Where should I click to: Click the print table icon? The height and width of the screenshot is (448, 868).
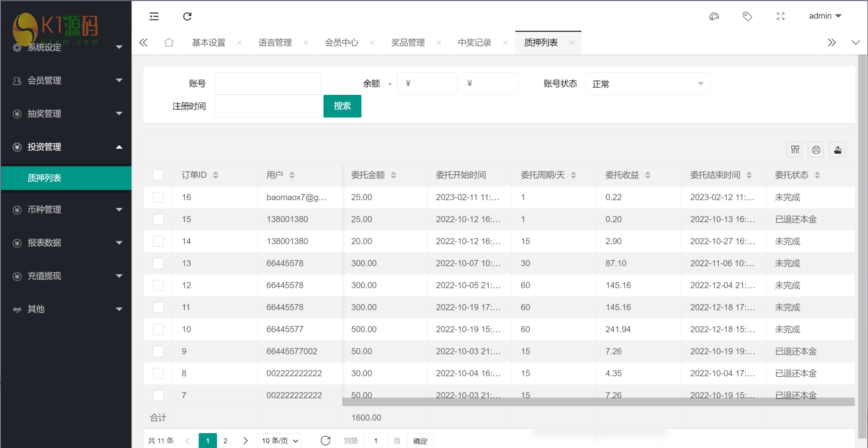point(816,150)
